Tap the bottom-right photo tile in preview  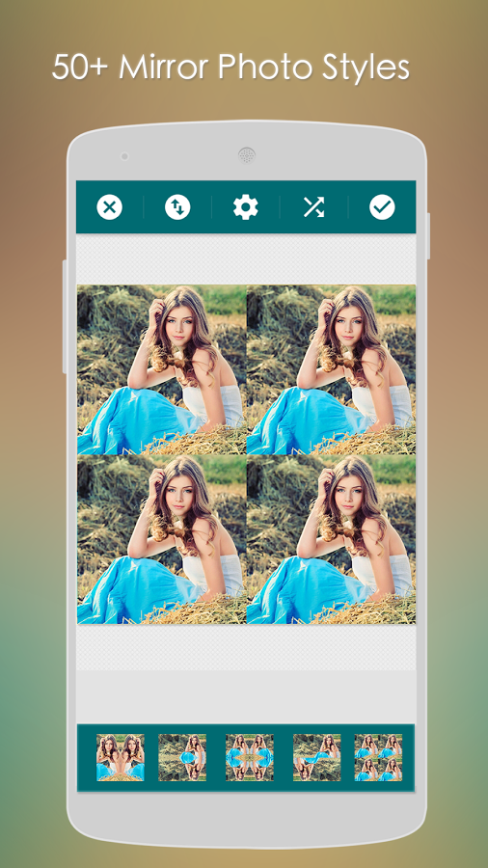click(331, 539)
